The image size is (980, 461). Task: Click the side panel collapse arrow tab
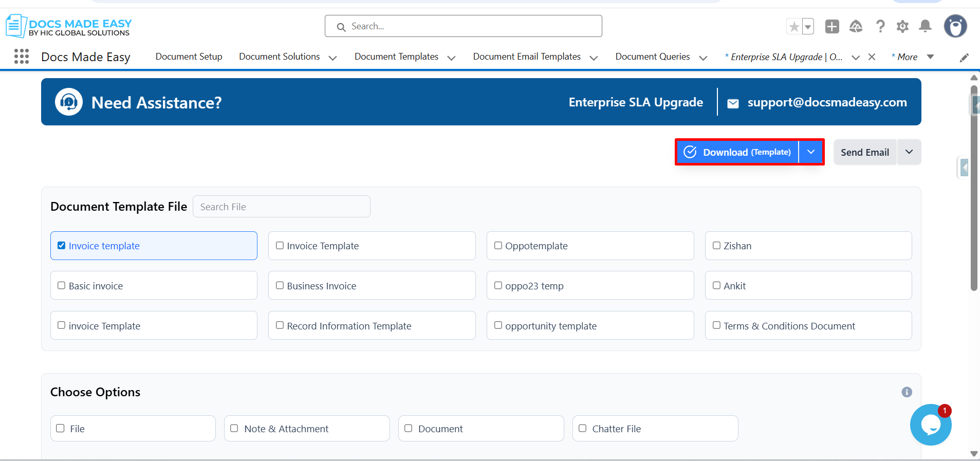(x=964, y=168)
